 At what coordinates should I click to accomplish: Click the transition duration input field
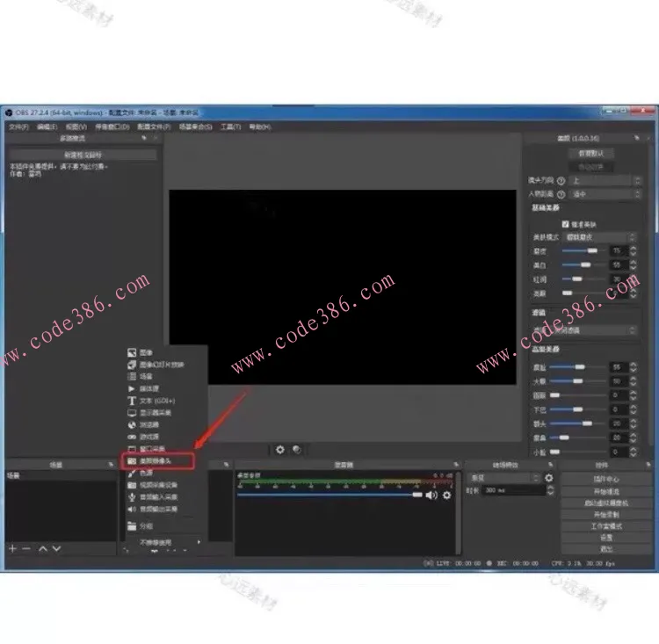[513, 490]
